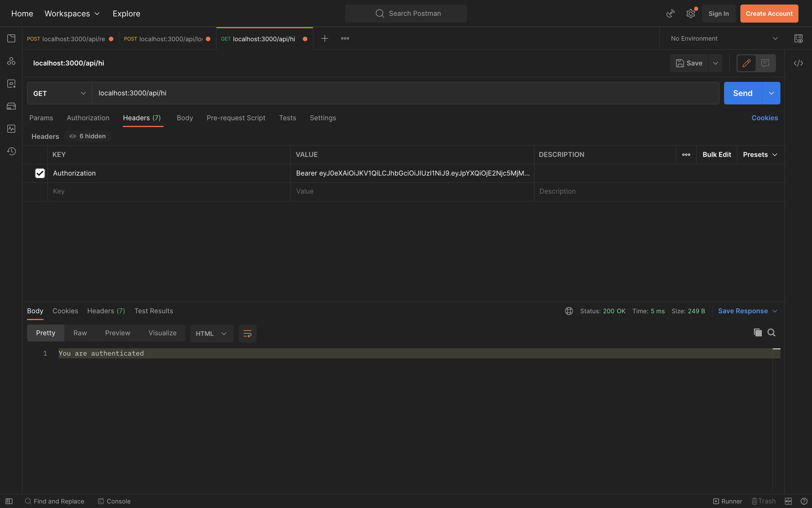Open the settings gear icon
Image resolution: width=812 pixels, height=508 pixels.
(x=690, y=14)
